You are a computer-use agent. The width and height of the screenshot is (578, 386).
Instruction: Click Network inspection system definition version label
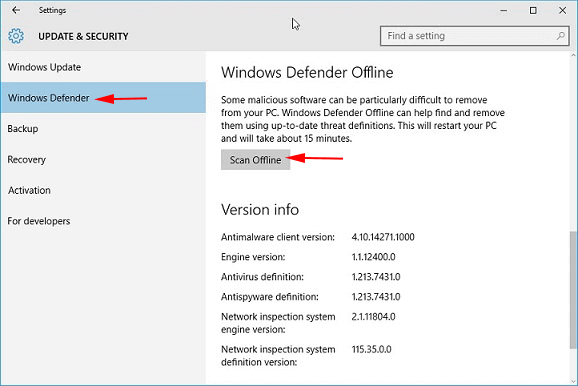click(278, 355)
